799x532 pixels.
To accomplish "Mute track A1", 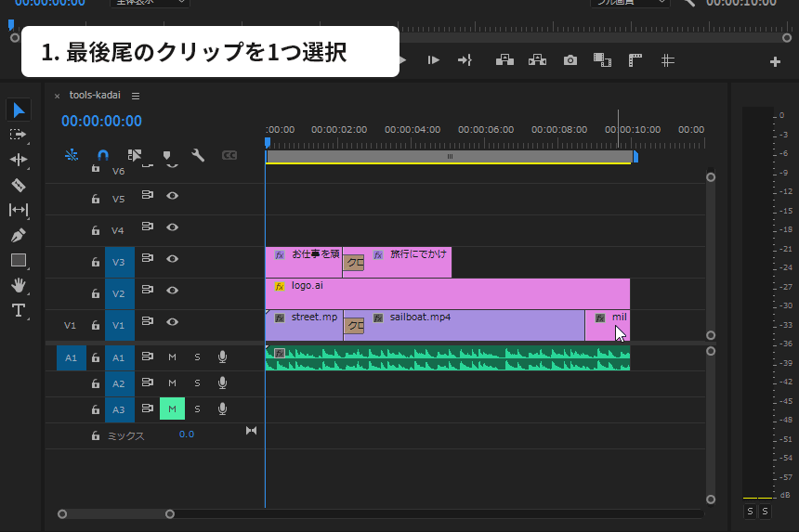I will click(x=172, y=357).
